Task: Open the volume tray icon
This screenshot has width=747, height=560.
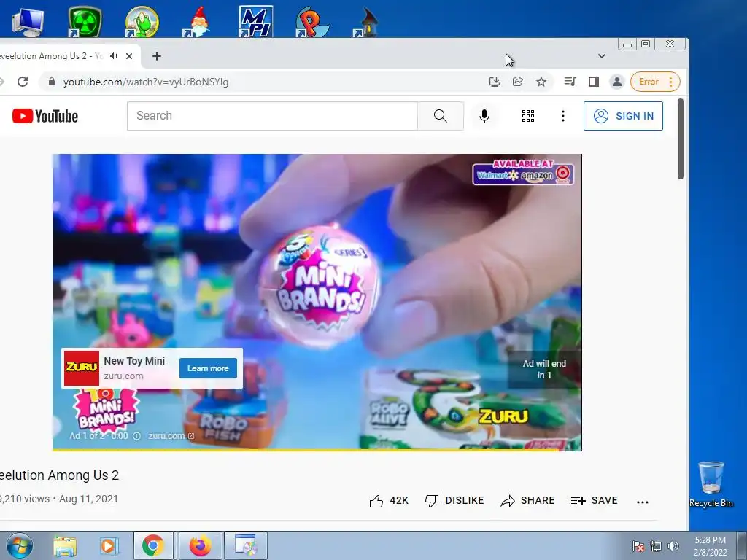Action: pos(673,546)
